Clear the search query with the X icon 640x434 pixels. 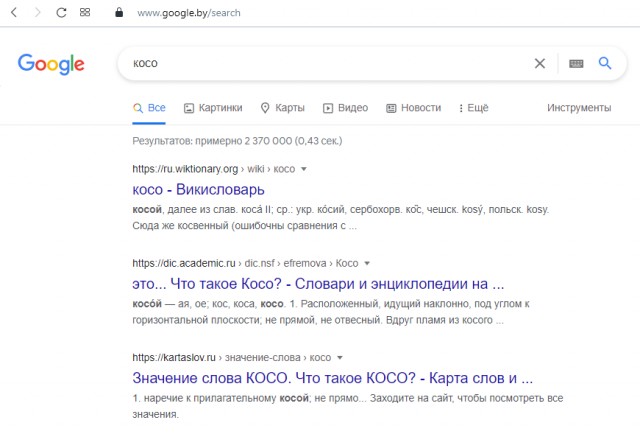pos(540,63)
